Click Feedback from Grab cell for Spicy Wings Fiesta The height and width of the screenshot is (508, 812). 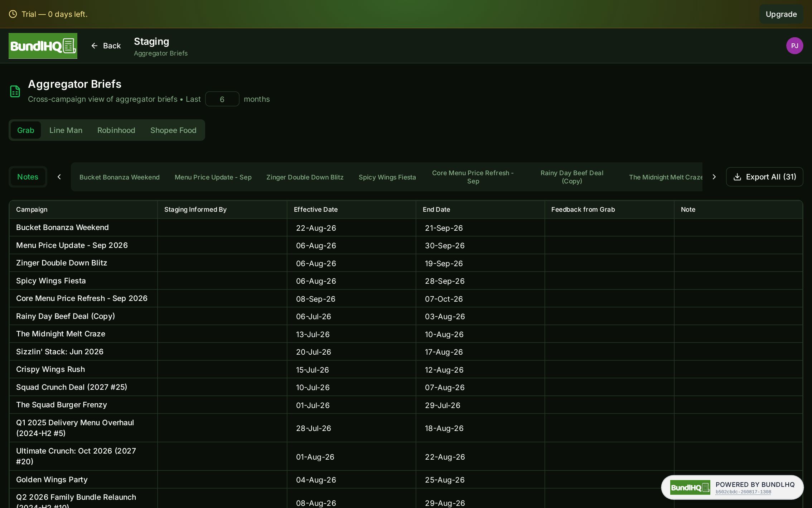coord(609,281)
